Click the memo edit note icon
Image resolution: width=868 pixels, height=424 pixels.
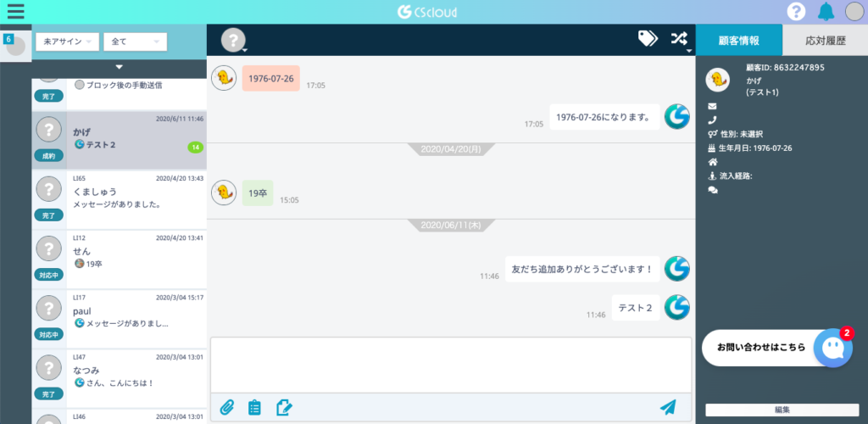tap(284, 407)
